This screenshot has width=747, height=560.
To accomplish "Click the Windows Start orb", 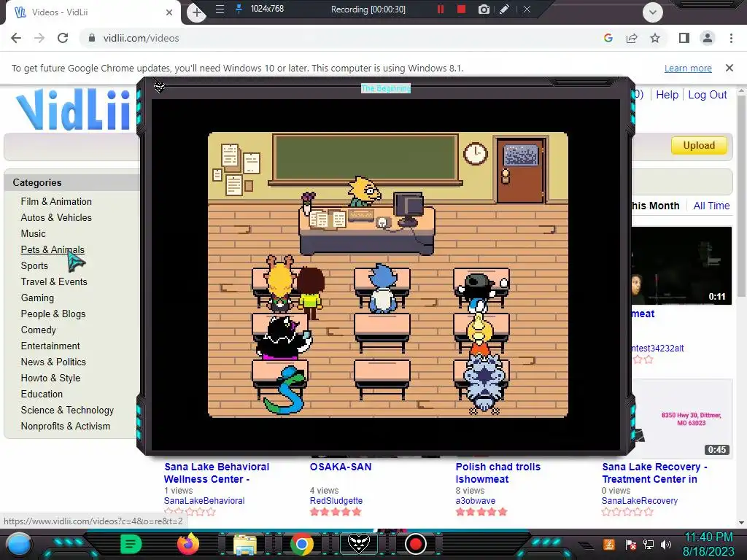I will 19,544.
